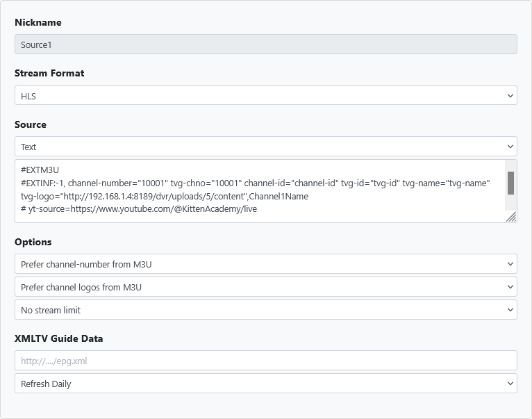The image size is (532, 419).
Task: Click the chevron arrow of the HLS dropdown
Action: (x=510, y=96)
